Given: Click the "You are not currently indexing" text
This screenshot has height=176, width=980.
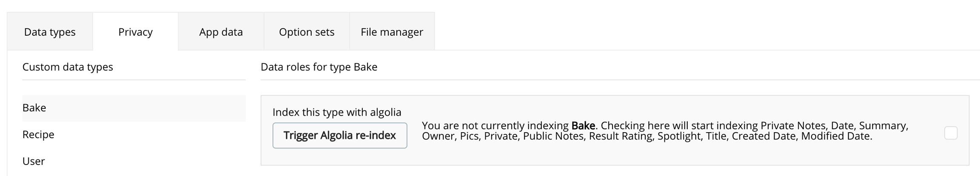Looking at the screenshot, I should [495, 126].
